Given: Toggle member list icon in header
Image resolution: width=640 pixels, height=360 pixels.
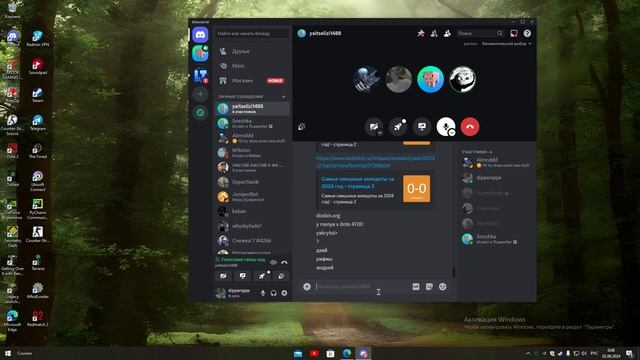Looking at the screenshot, I should (x=448, y=33).
